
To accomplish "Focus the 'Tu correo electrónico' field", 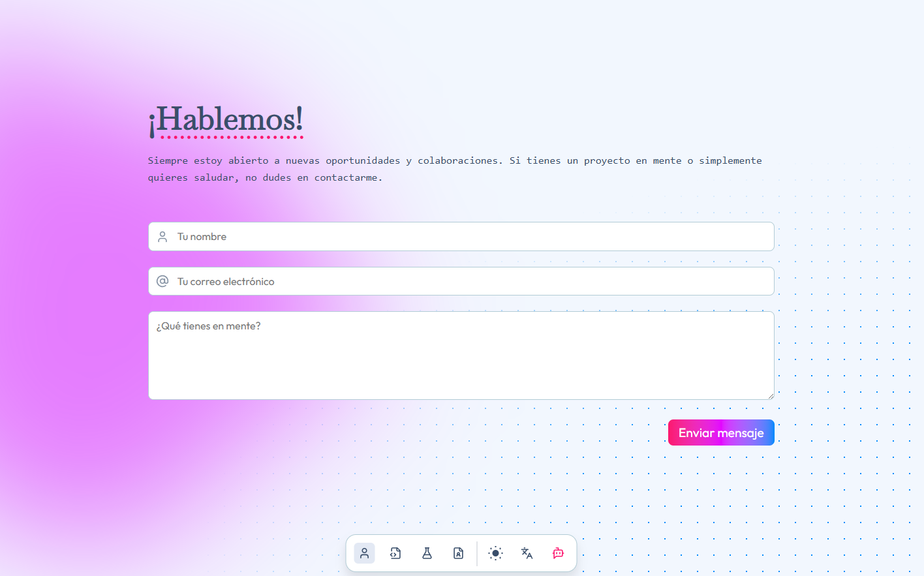I will pyautogui.click(x=461, y=281).
